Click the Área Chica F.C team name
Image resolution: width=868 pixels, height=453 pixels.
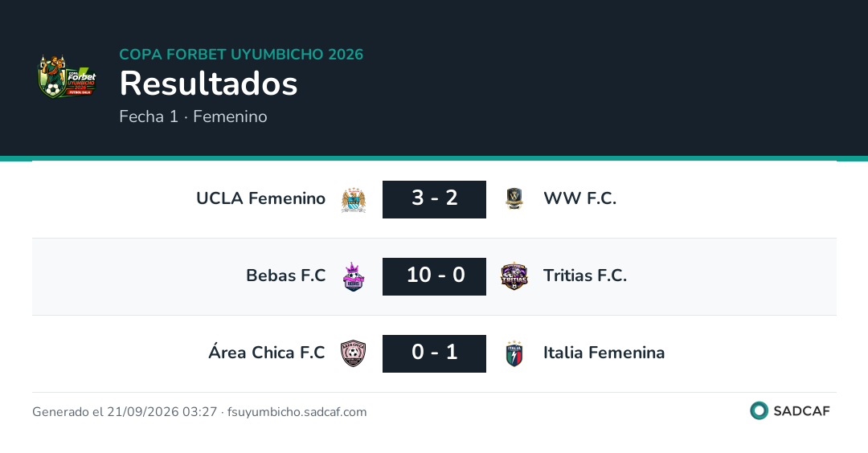[x=267, y=352]
